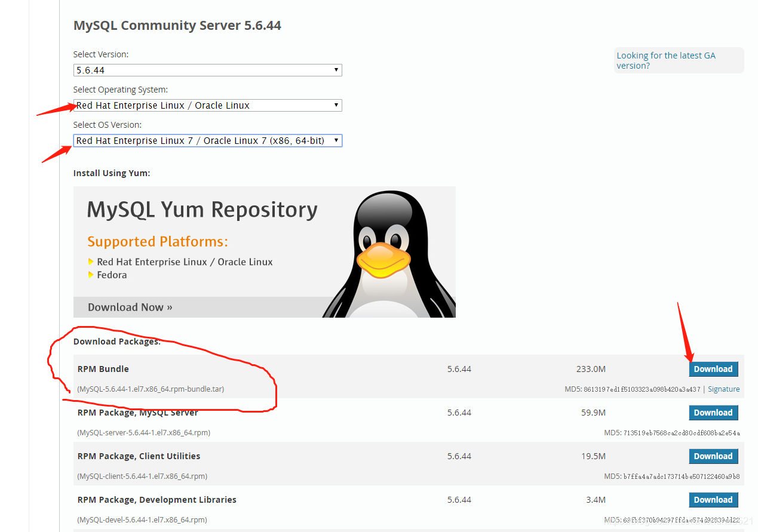Click the 'Install Using Yum:' label
758x532 pixels.
(x=112, y=173)
